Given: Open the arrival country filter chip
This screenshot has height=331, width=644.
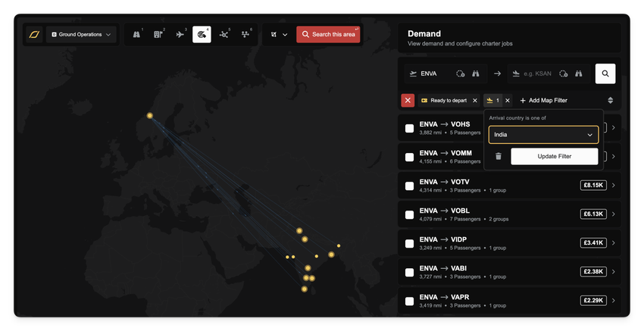Looking at the screenshot, I should click(493, 100).
